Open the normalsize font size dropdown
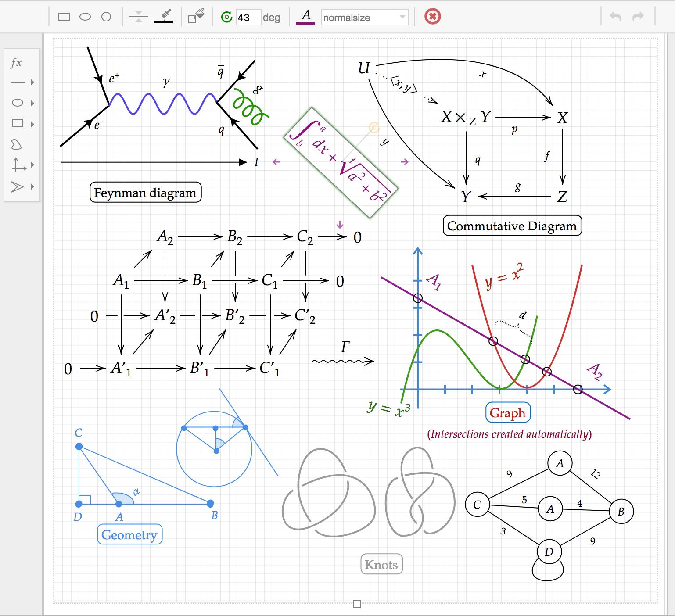Viewport: 675px width, 616px height. (365, 18)
